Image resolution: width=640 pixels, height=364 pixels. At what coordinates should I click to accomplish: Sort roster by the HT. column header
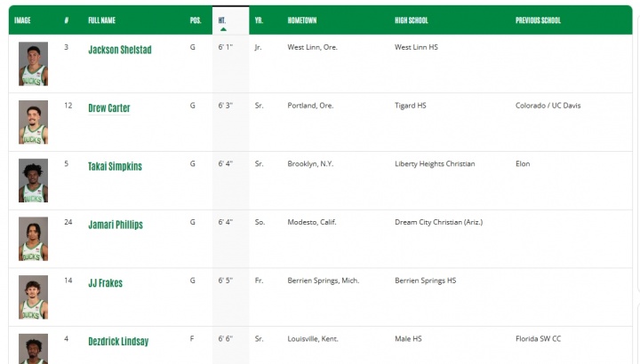[222, 20]
